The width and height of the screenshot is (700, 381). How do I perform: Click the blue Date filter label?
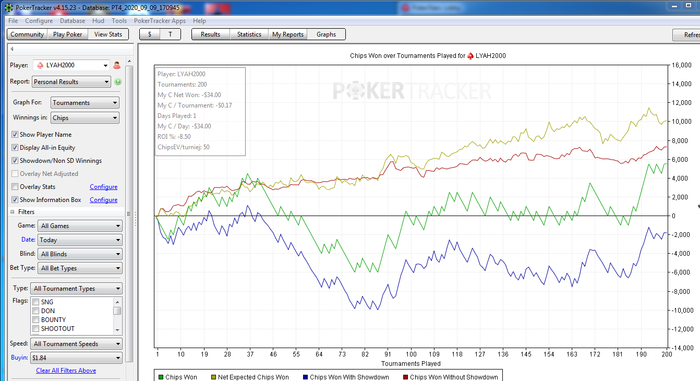(x=28, y=240)
